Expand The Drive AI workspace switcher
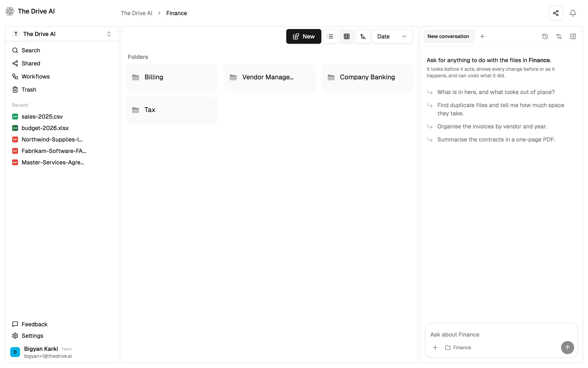The image size is (588, 368). pos(62,34)
